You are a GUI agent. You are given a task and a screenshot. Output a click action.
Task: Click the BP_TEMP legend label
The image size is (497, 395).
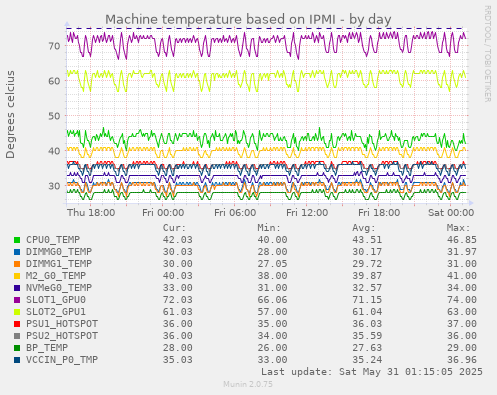(47, 348)
